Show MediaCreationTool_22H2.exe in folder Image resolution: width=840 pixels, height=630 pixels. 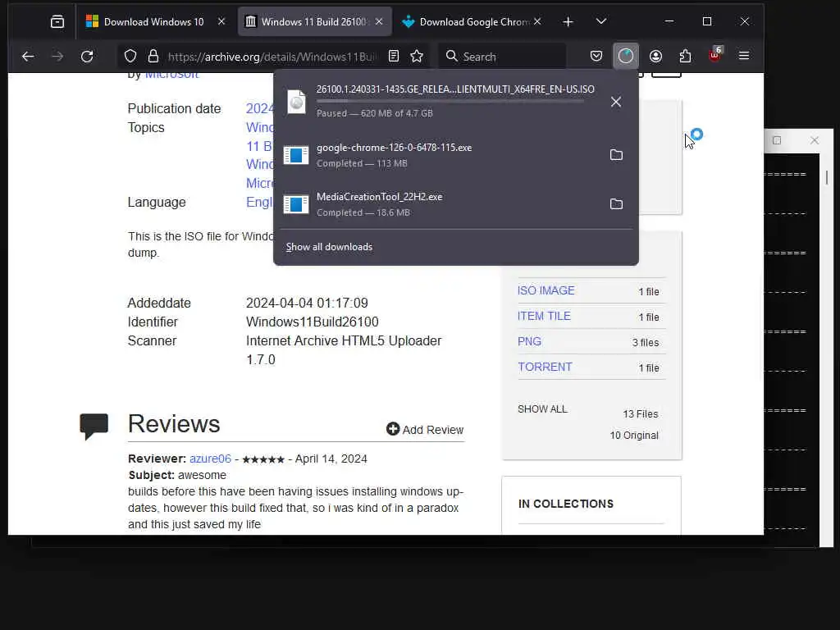tap(617, 204)
